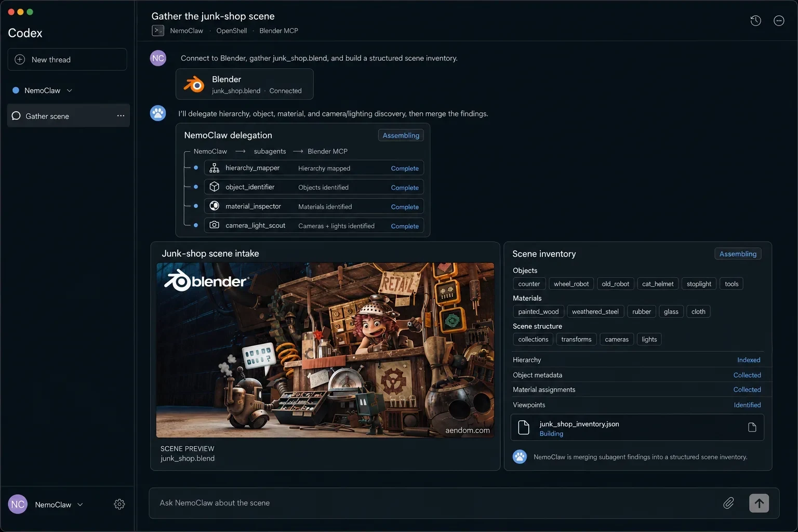Open the junk-shop scene preview image

(325, 350)
